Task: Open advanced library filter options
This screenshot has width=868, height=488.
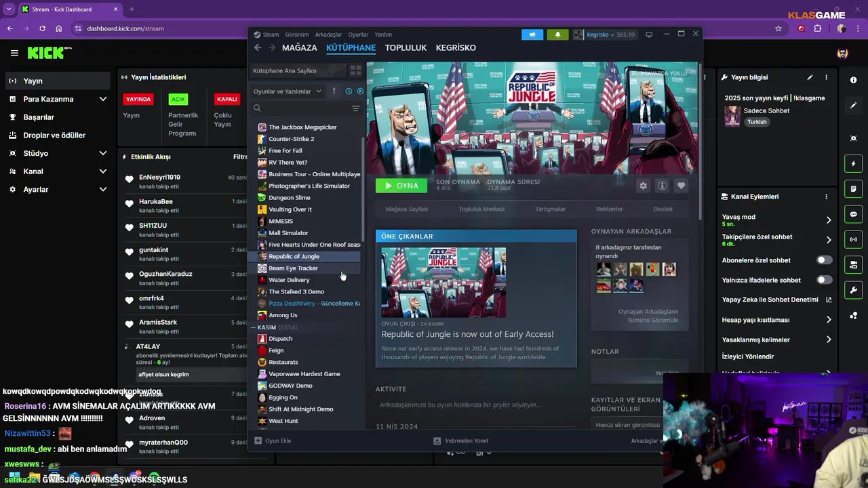Action: (x=355, y=108)
